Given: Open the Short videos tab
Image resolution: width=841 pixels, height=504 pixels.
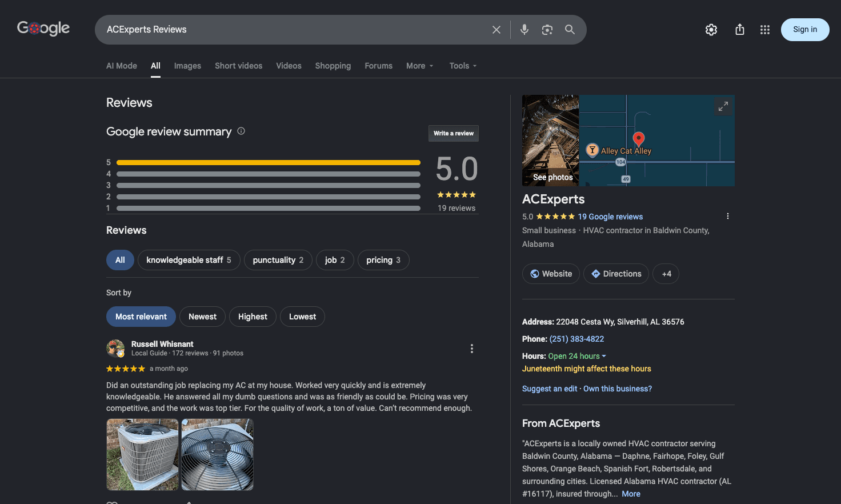Looking at the screenshot, I should (x=239, y=66).
